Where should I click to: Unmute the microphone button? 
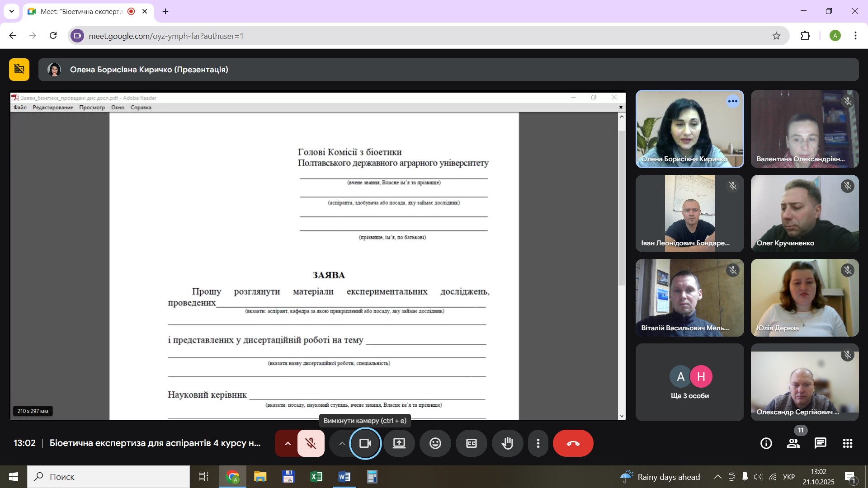(311, 443)
